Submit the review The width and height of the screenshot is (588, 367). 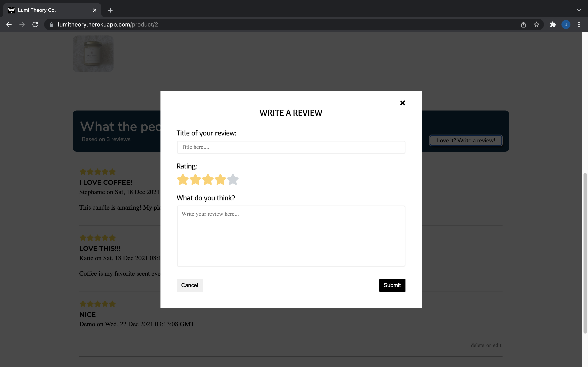click(392, 285)
